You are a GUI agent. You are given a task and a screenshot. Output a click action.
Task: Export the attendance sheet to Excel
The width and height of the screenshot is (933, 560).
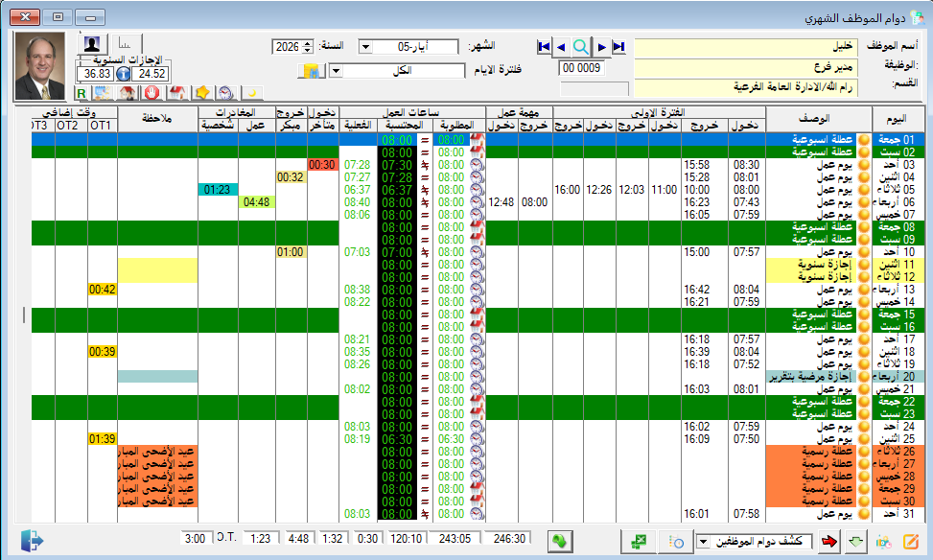click(638, 541)
